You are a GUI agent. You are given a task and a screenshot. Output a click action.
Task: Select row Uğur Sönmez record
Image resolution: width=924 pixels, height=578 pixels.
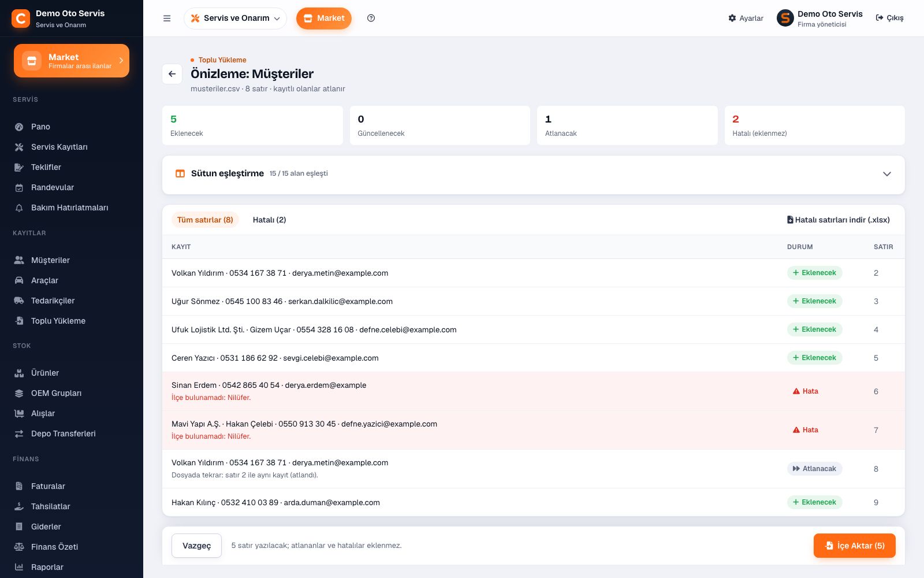(534, 301)
